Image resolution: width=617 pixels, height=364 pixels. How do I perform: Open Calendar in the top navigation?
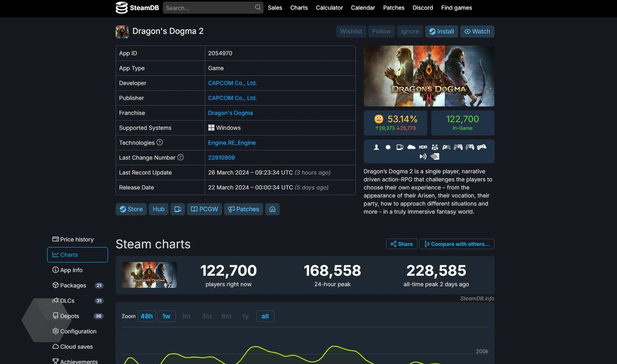[x=363, y=8]
